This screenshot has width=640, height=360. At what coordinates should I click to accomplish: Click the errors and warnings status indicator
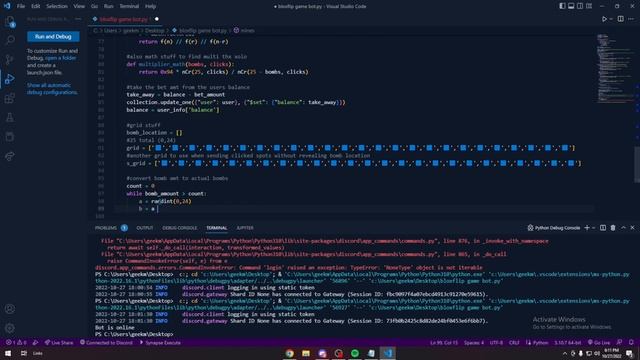pos(16,342)
